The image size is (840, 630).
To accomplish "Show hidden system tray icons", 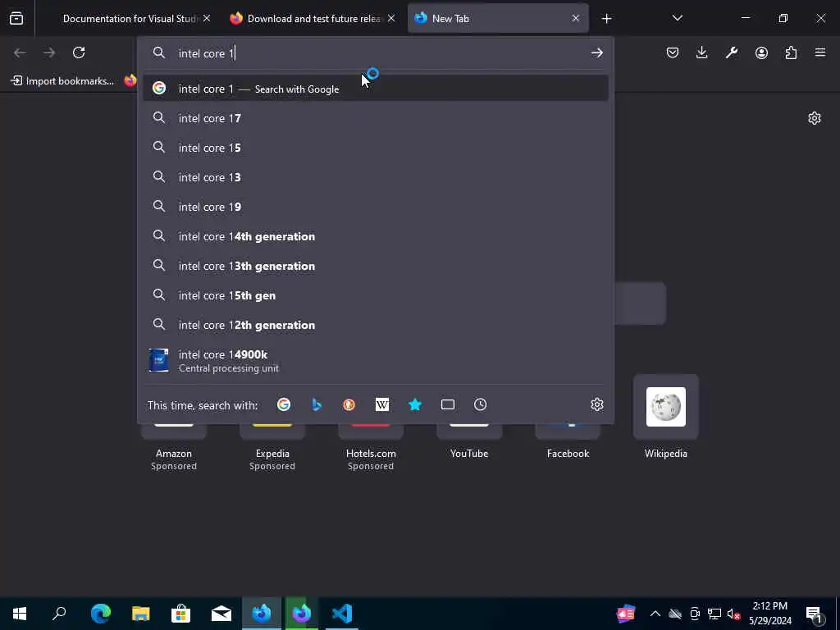I will pos(655,614).
